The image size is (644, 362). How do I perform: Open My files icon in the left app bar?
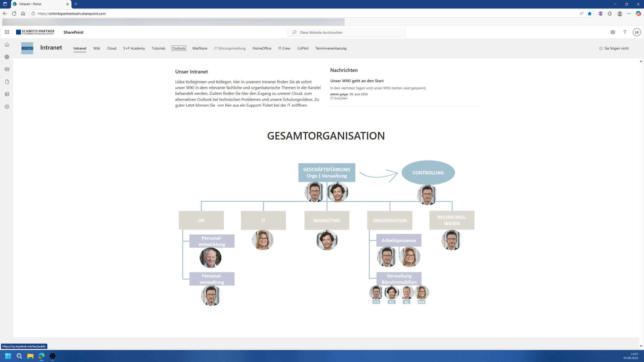[7, 82]
